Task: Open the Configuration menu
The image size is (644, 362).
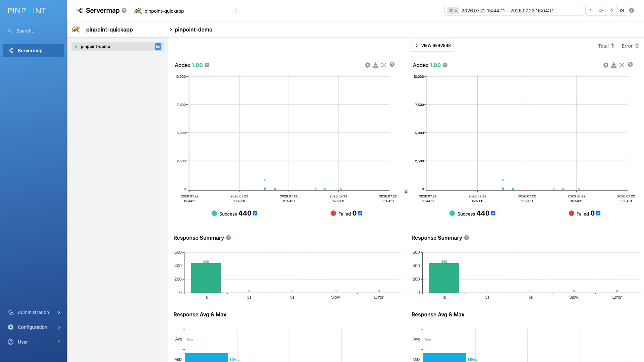Action: [33, 327]
